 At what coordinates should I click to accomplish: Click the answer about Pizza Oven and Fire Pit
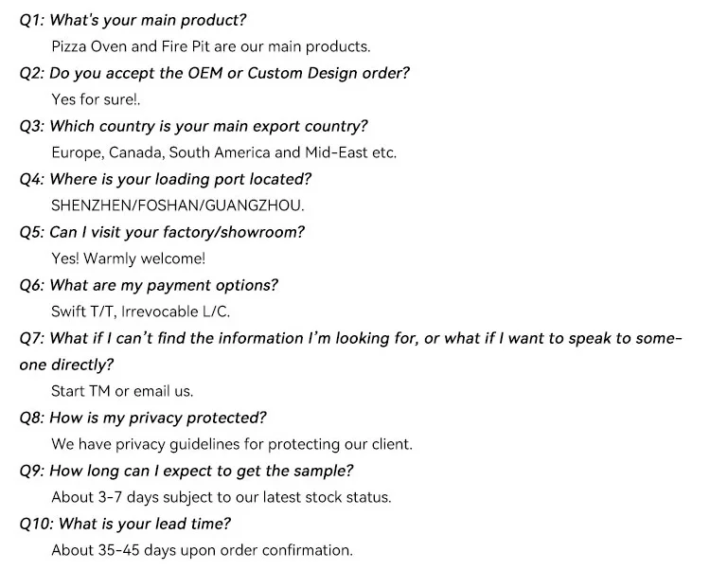210,46
